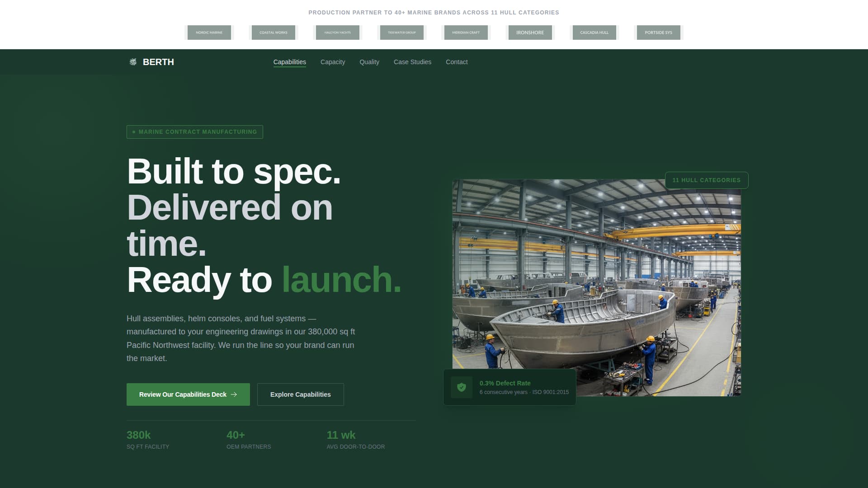Click the 11 HULL CATEGORIES badge
Screen dimensions: 868x488
point(707,180)
